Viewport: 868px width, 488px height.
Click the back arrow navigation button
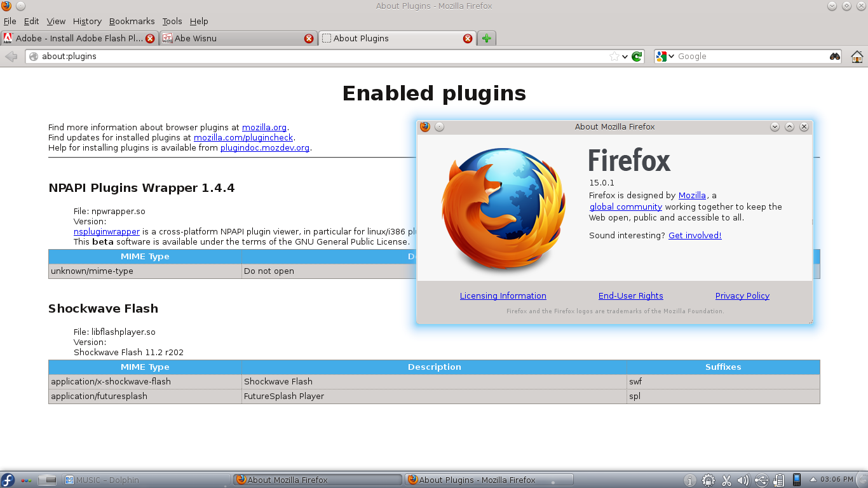click(x=11, y=57)
